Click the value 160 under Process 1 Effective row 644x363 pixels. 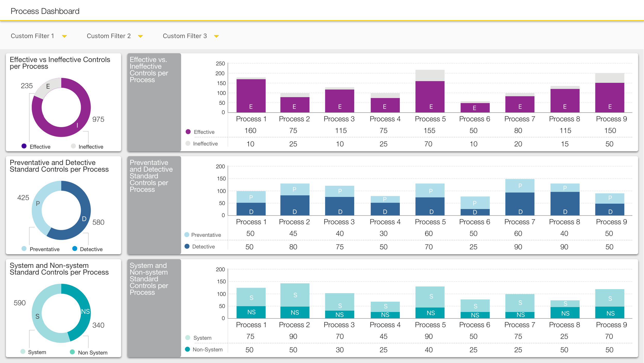(250, 130)
